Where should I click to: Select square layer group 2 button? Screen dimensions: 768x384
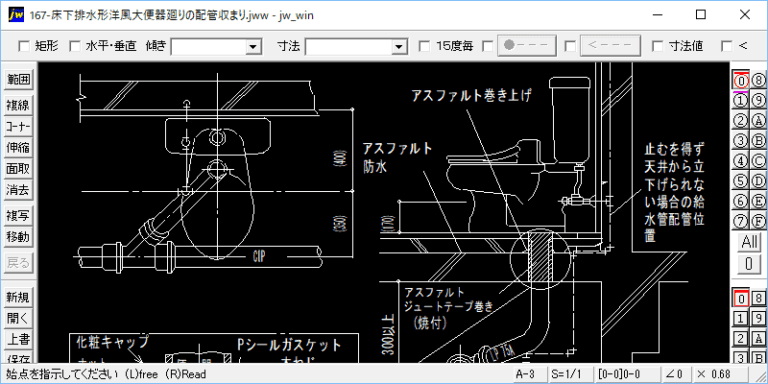click(x=741, y=338)
